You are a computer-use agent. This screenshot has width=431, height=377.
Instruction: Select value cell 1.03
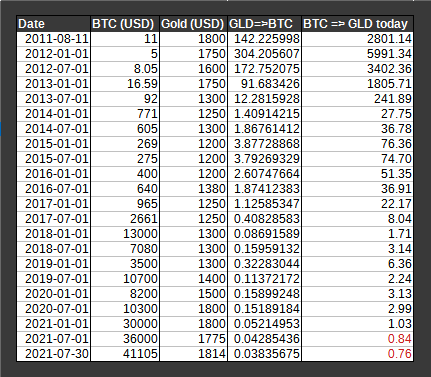click(x=358, y=324)
